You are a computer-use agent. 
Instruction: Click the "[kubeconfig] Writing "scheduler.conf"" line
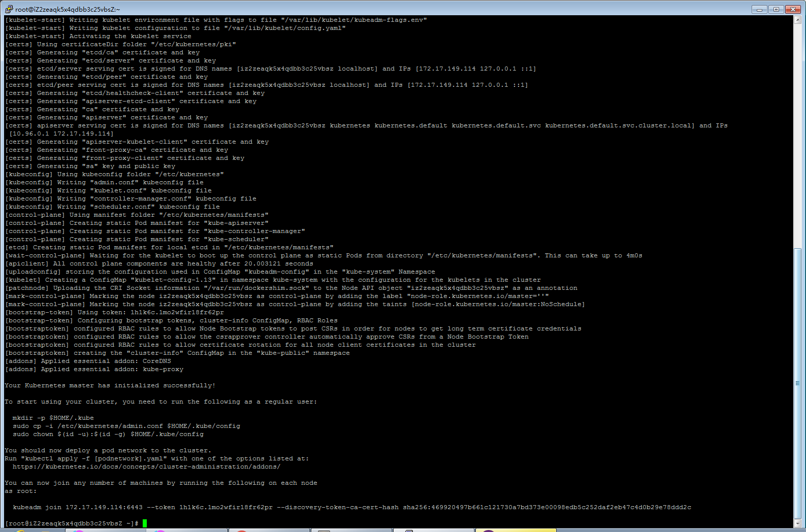click(x=112, y=207)
